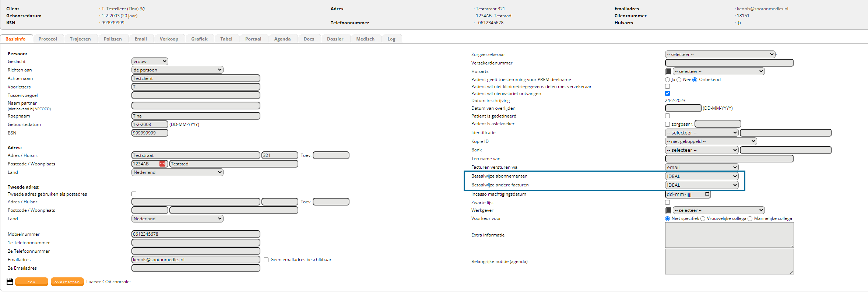Choose Ja for PREM deelname toestemming
The height and width of the screenshot is (298, 868).
[667, 80]
